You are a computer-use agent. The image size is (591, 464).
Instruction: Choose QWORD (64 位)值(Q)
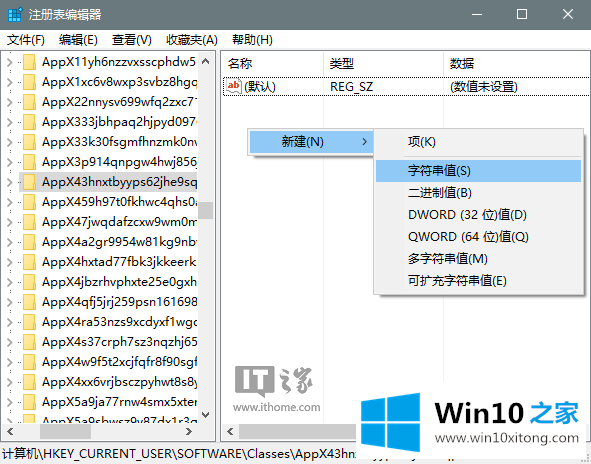(x=478, y=237)
